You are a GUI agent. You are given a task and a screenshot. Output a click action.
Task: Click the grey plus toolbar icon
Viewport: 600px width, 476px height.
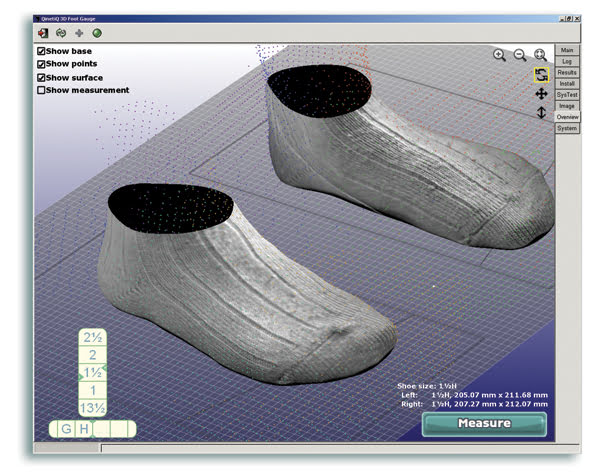(79, 33)
